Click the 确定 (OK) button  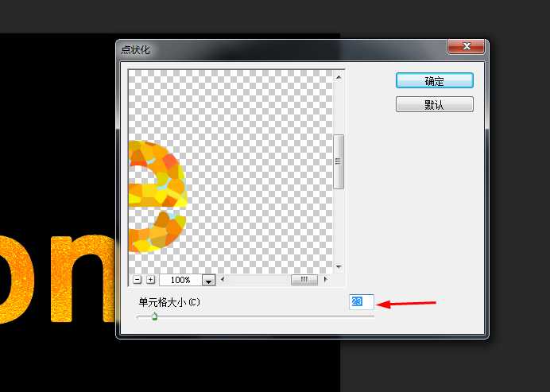pos(434,81)
